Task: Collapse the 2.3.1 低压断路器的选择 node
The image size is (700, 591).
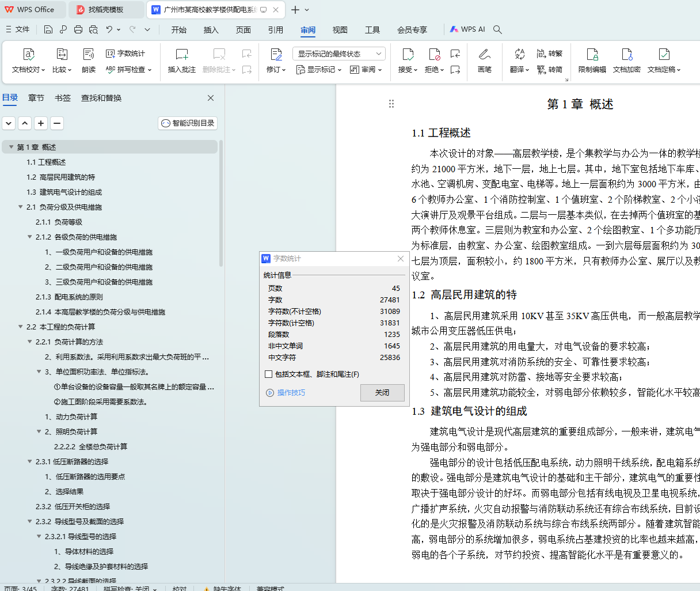Action: (30, 461)
